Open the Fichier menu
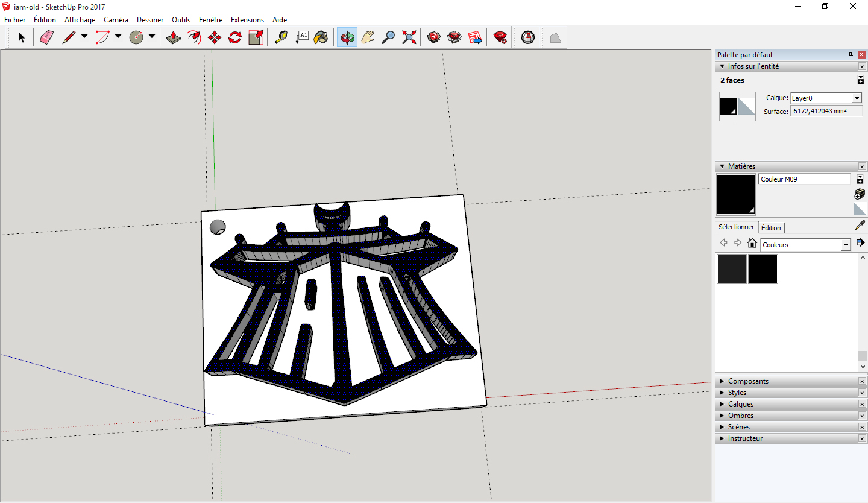 point(15,20)
